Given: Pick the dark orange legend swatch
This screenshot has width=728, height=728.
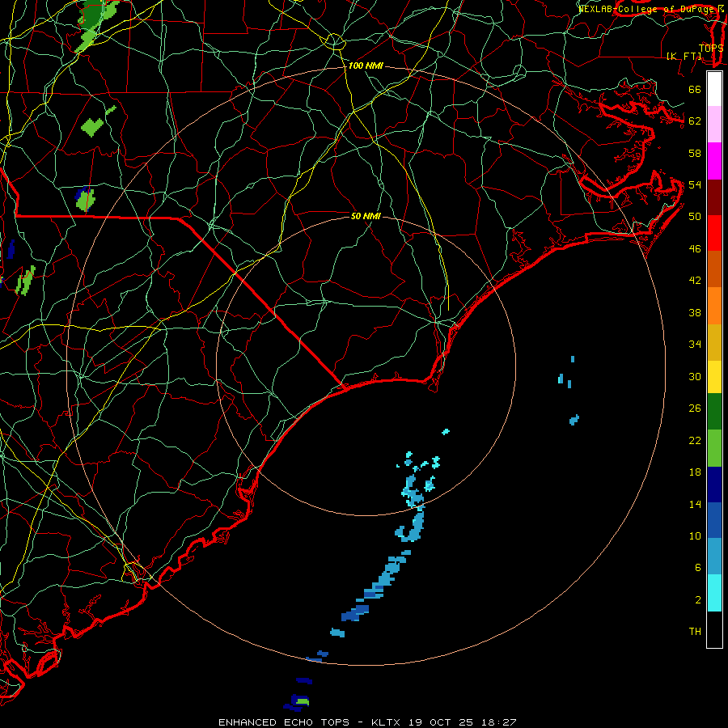Looking at the screenshot, I should (714, 269).
